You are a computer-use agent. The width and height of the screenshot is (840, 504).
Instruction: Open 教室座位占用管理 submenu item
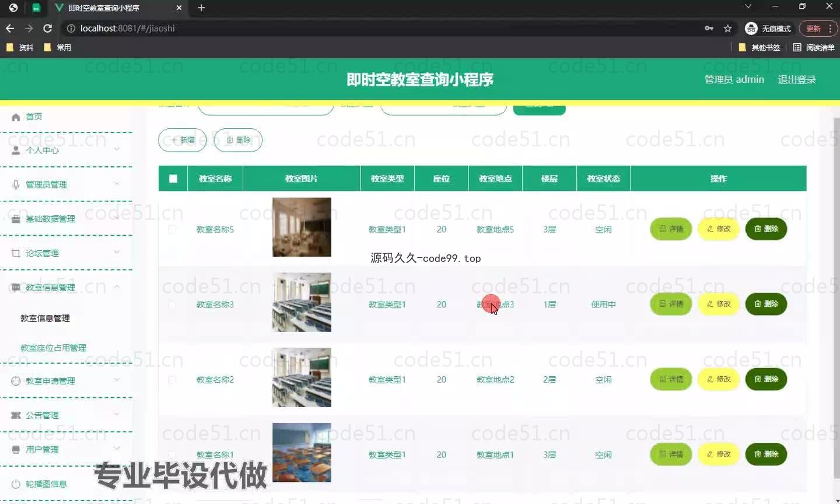click(54, 348)
